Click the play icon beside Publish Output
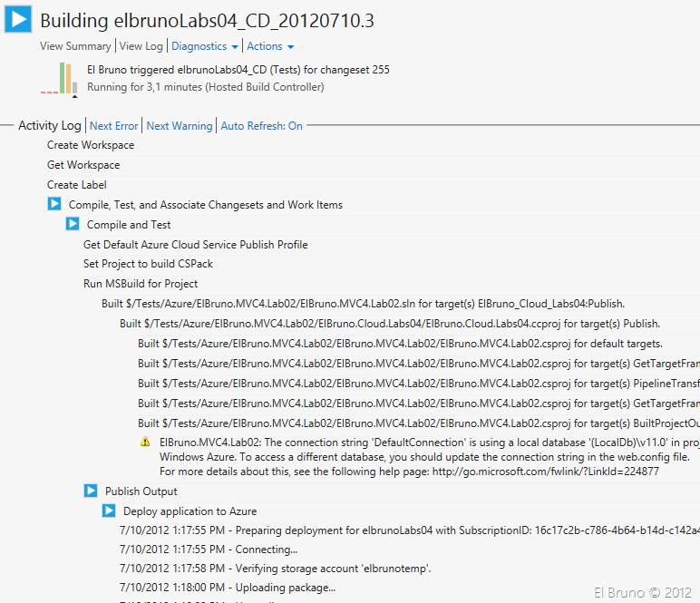 pos(91,491)
